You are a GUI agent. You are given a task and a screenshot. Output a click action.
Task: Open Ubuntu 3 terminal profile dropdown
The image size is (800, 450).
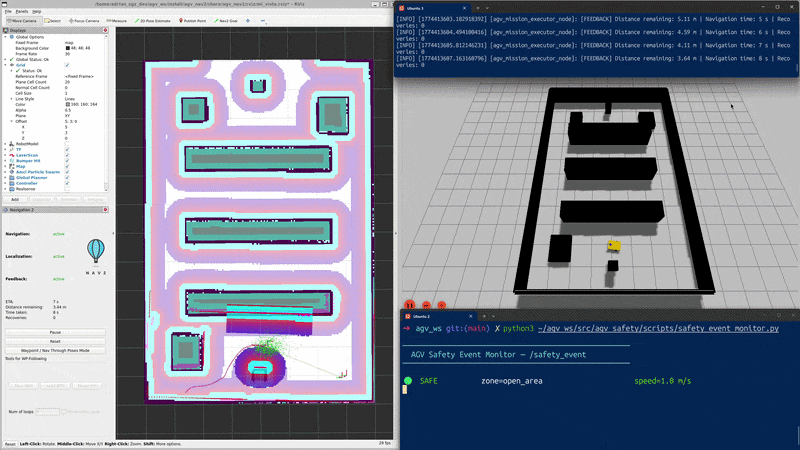487,8
